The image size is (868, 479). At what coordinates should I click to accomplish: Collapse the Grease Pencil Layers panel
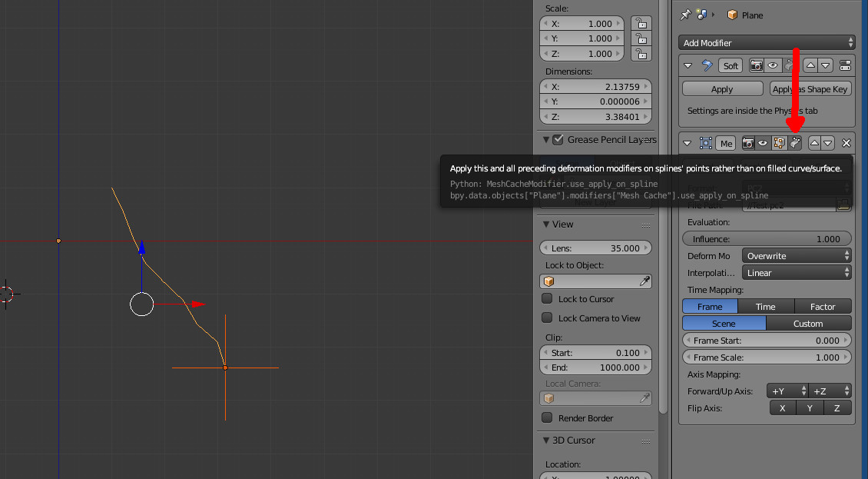(546, 140)
